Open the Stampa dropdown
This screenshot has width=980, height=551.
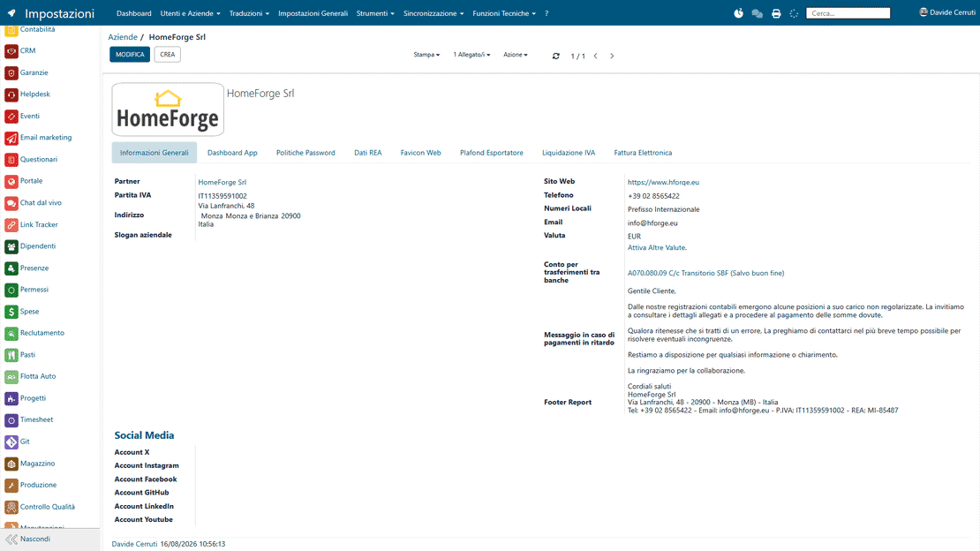point(426,55)
